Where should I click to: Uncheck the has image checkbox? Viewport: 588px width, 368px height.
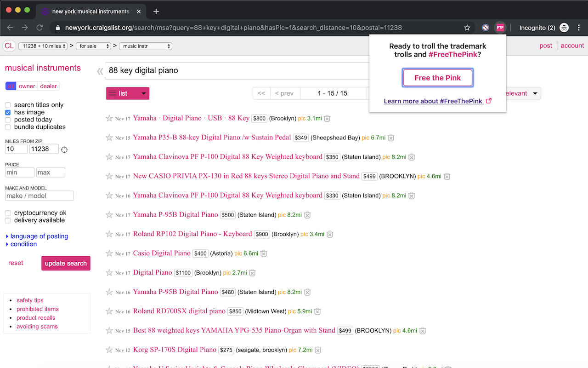click(8, 112)
